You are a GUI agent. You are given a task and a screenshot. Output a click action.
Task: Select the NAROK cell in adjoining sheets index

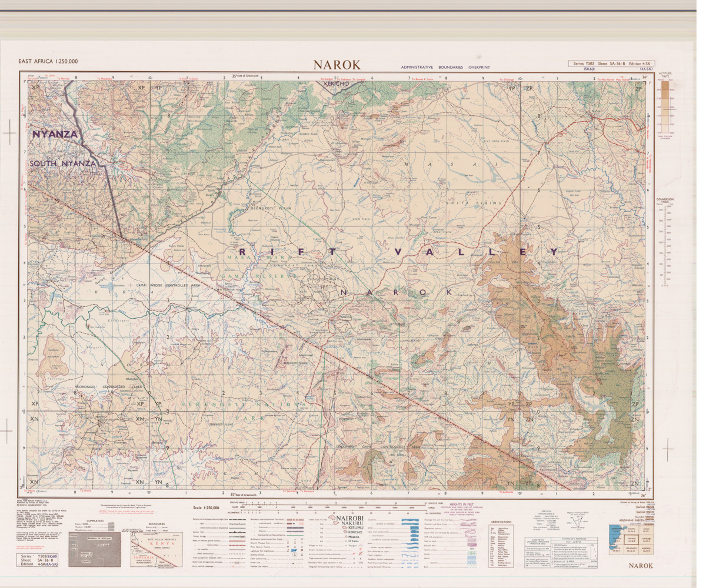point(631,539)
